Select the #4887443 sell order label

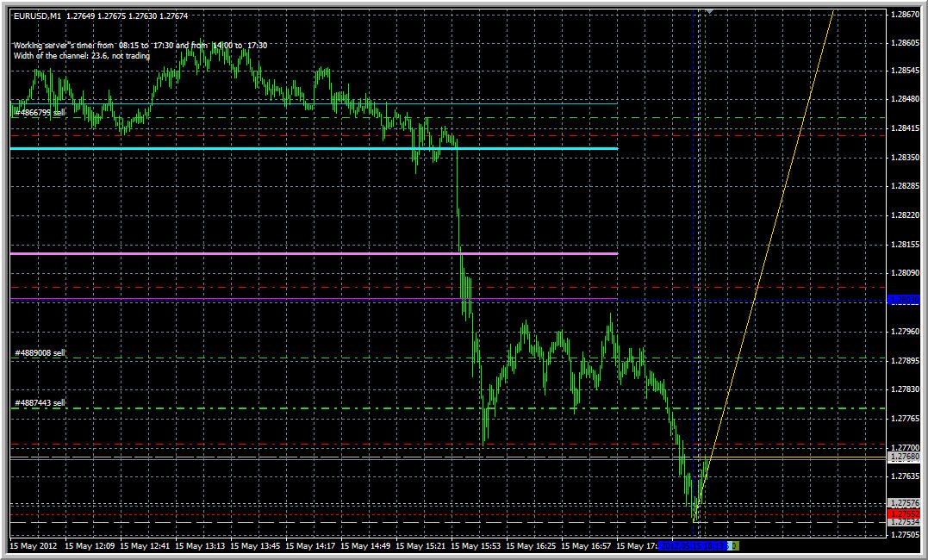(40, 403)
